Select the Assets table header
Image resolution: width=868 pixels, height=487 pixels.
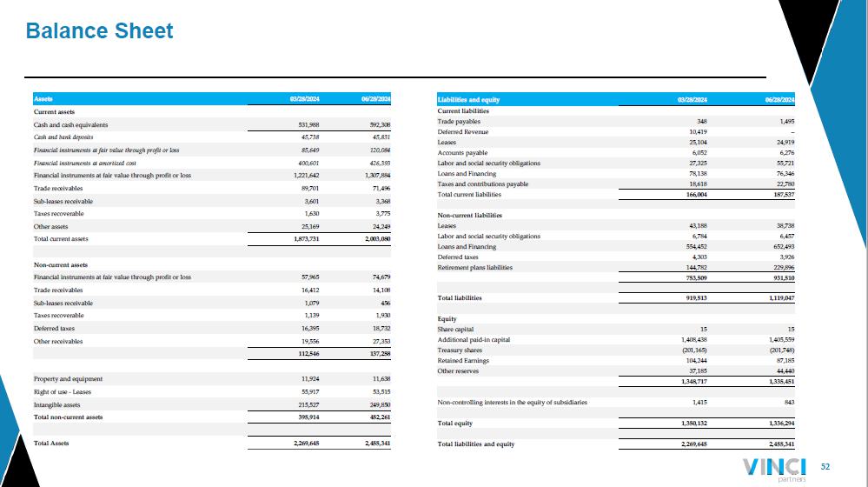43,99
